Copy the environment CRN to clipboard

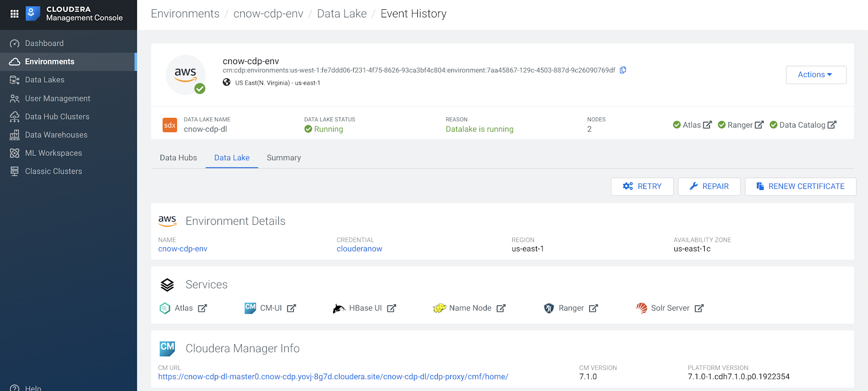coord(623,70)
